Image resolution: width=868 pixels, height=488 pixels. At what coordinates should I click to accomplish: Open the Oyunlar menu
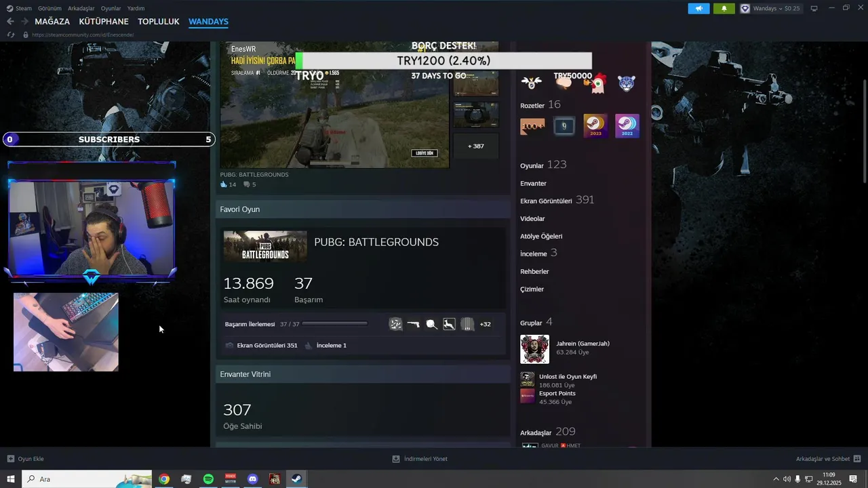[x=111, y=8]
